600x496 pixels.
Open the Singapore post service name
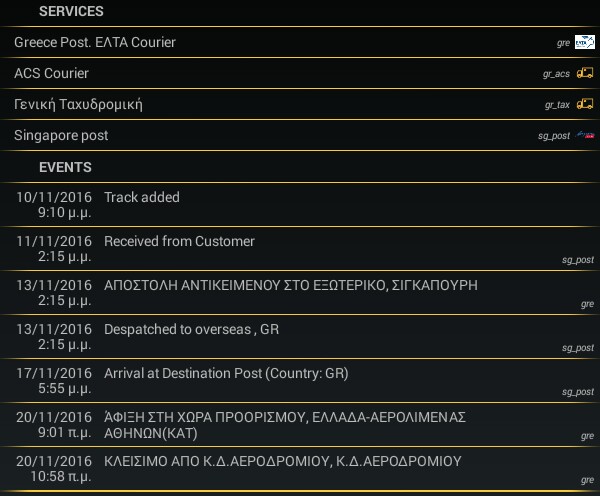(x=61, y=135)
